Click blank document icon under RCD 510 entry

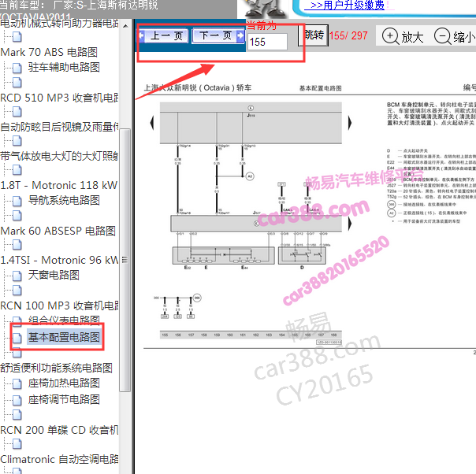click(17, 111)
